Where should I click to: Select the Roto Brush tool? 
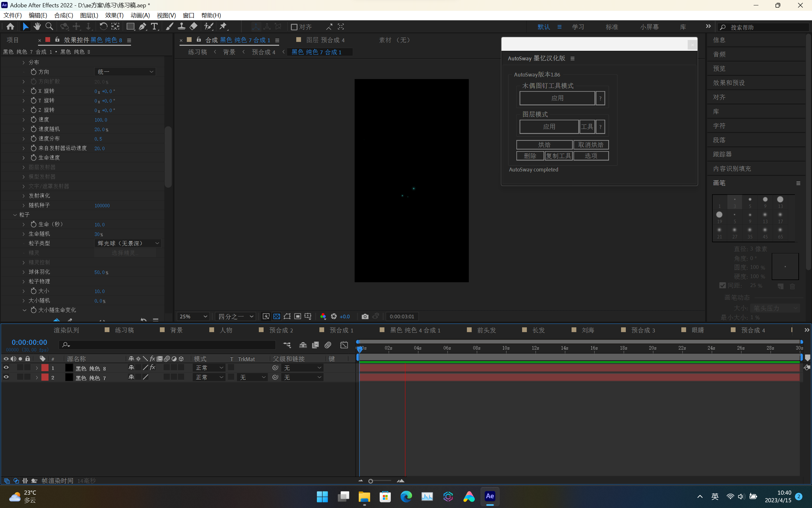[x=209, y=27]
